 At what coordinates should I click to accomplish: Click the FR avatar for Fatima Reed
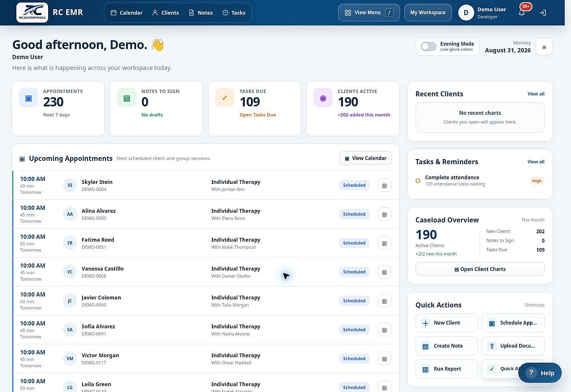tap(70, 243)
